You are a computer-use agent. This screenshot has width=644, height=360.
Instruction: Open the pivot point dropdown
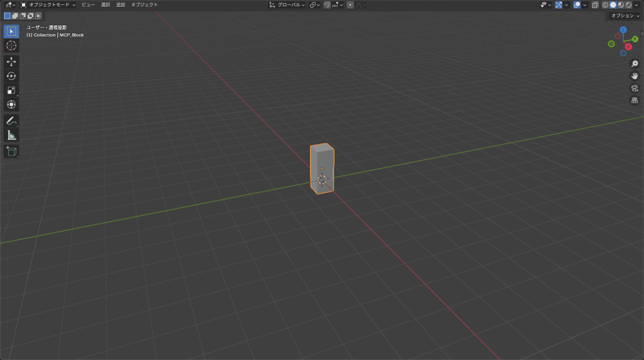[x=314, y=5]
